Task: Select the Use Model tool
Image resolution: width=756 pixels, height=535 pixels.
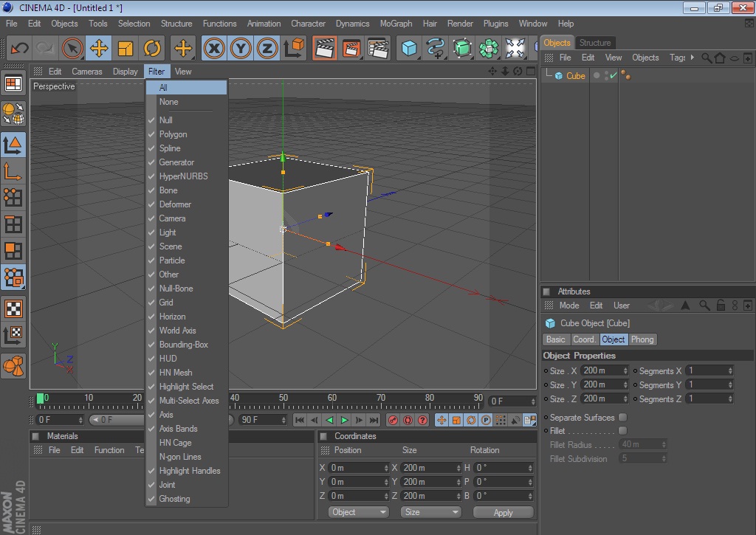Action: (x=13, y=144)
